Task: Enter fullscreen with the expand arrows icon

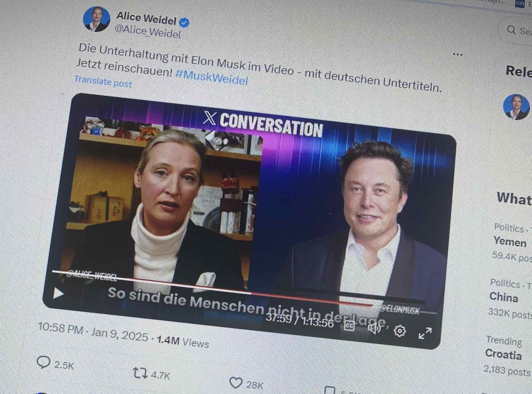Action: [x=425, y=333]
